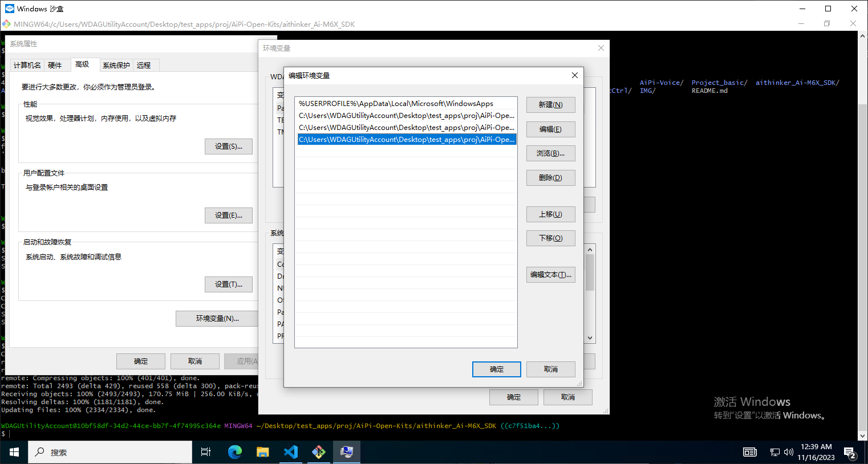868x464 pixels.
Task: Open File Explorer from taskbar
Action: (x=262, y=452)
